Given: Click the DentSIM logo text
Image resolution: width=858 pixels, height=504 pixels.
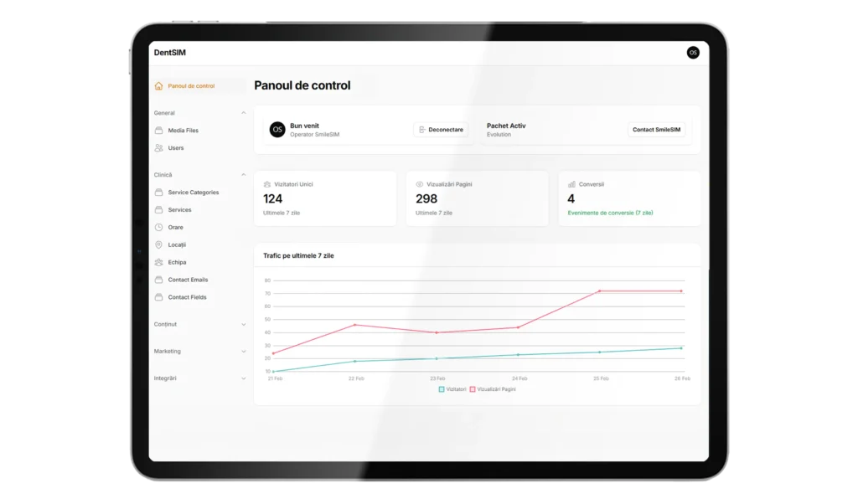Looking at the screenshot, I should click(x=170, y=53).
